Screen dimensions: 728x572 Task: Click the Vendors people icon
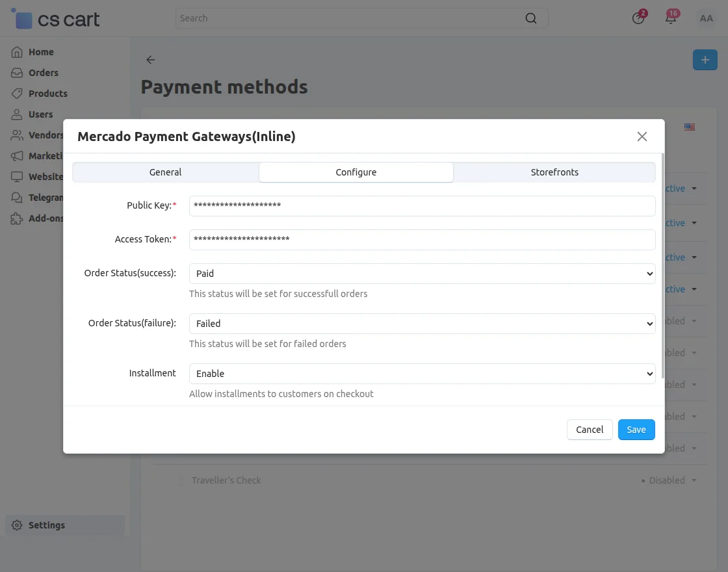pyautogui.click(x=17, y=135)
